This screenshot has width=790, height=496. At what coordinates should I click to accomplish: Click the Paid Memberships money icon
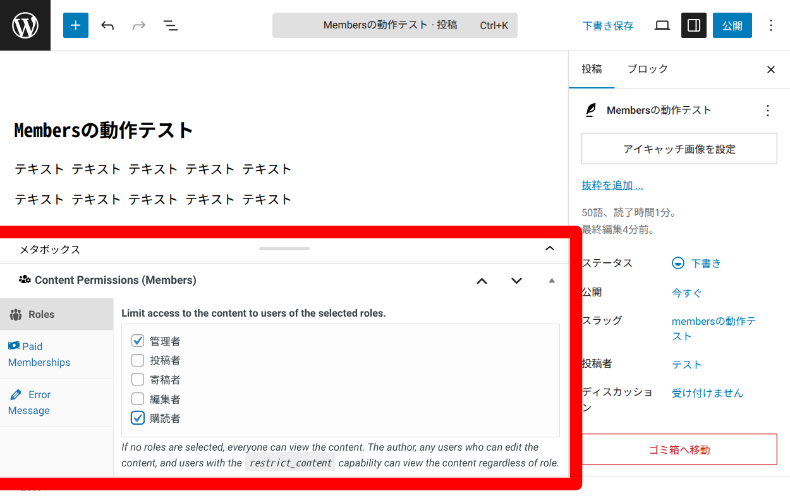click(14, 346)
